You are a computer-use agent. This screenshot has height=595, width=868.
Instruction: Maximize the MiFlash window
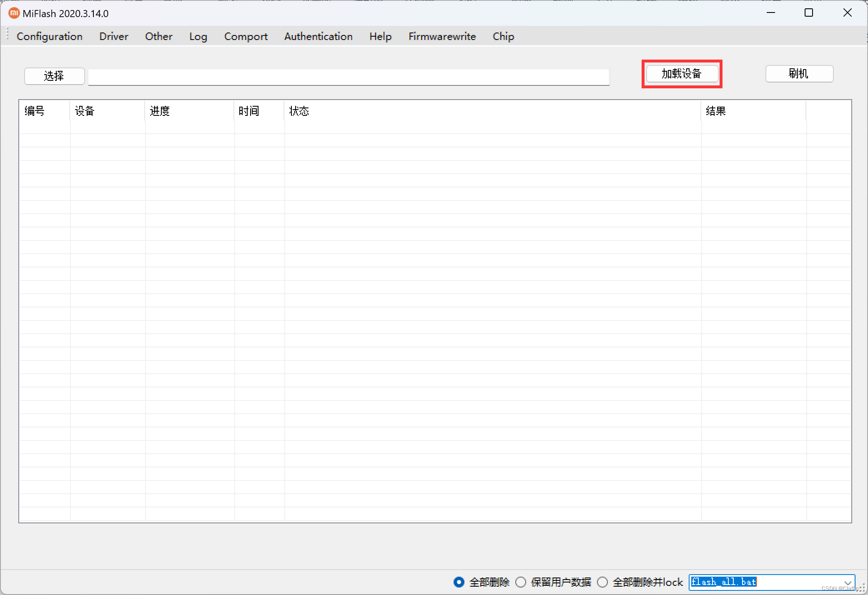[x=809, y=13]
